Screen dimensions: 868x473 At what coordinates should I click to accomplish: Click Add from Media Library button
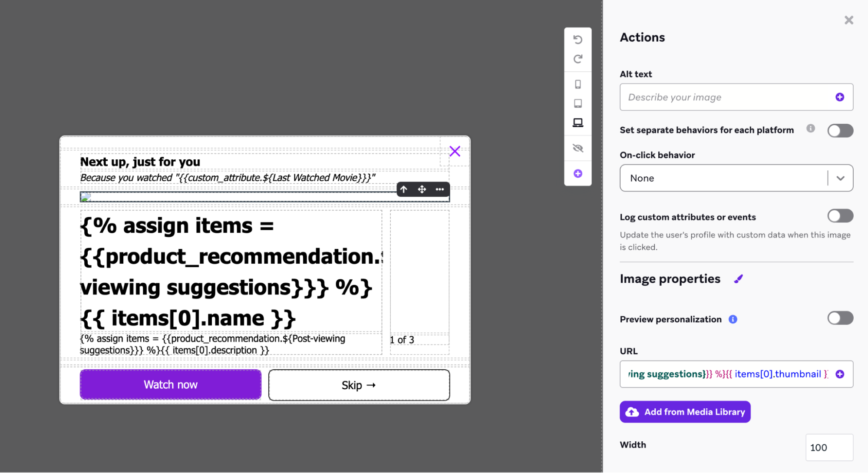click(685, 412)
